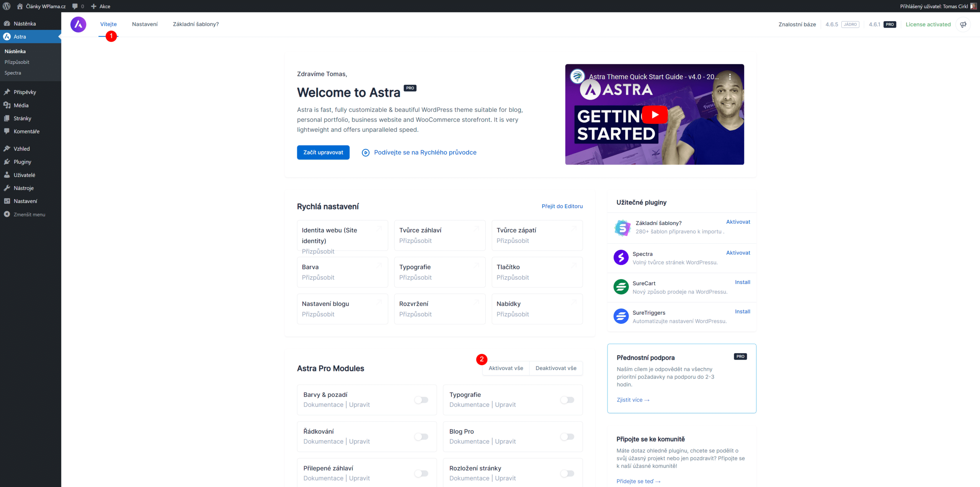
Task: Open Přizpůsobit submenu under Astra
Action: [17, 62]
